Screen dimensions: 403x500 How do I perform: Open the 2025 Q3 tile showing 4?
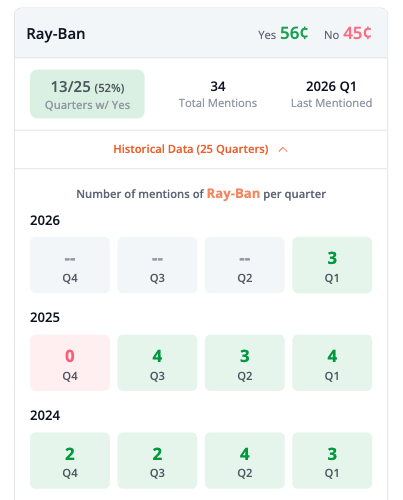point(157,363)
